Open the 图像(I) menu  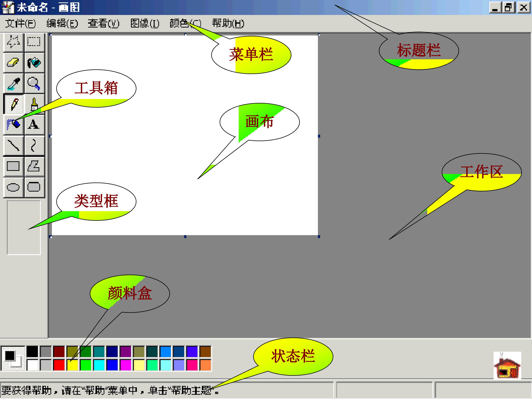click(145, 24)
